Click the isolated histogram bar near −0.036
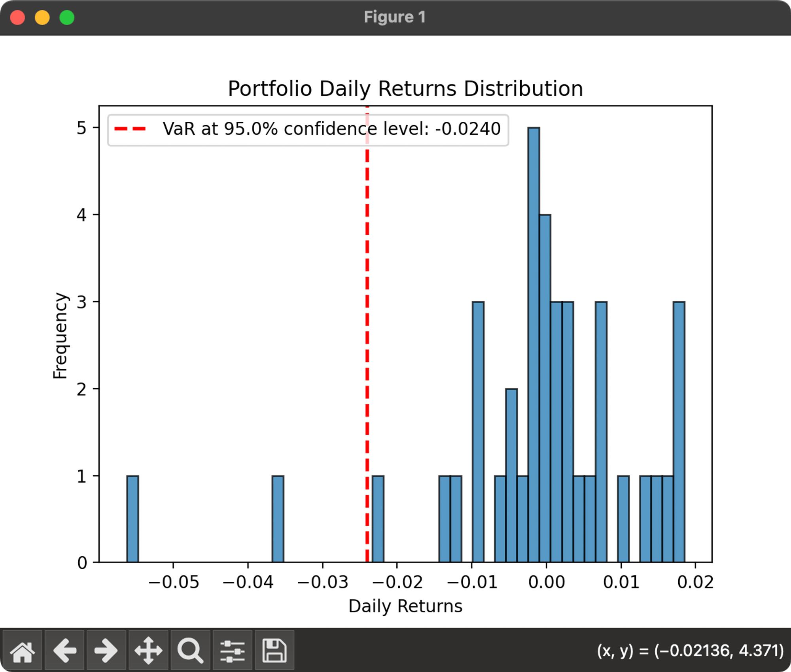This screenshot has height=672, width=791. 278,519
